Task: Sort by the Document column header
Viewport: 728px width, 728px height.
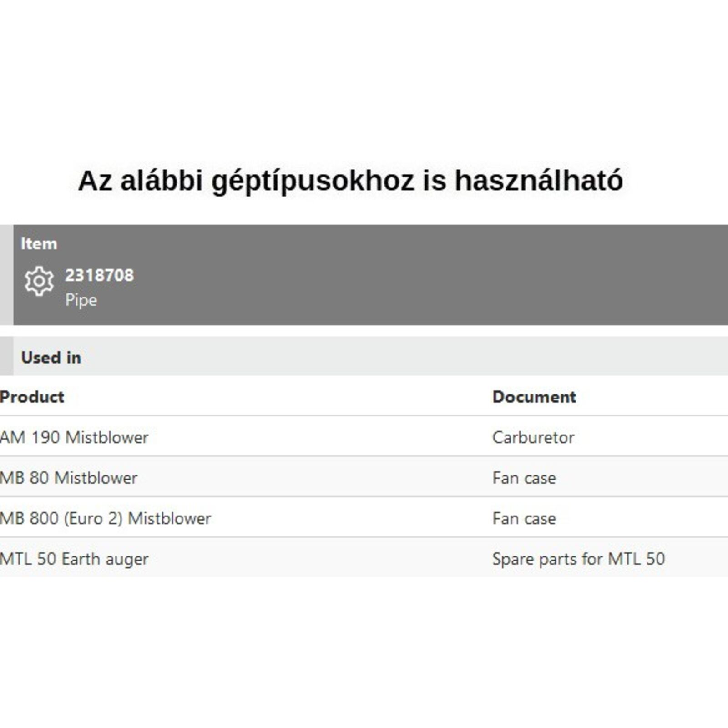Action: [534, 397]
